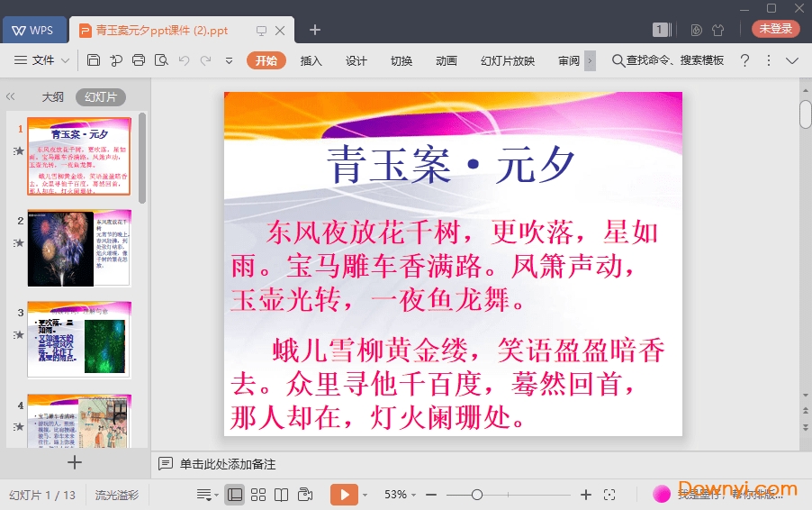Open the quick access customize dropdown
812x510 pixels.
pos(229,60)
